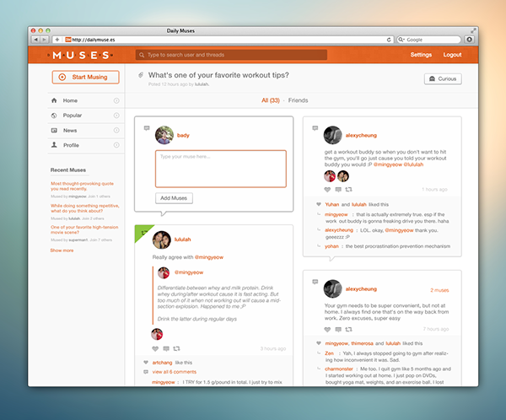Expand the News item's circle arrow

tap(116, 130)
